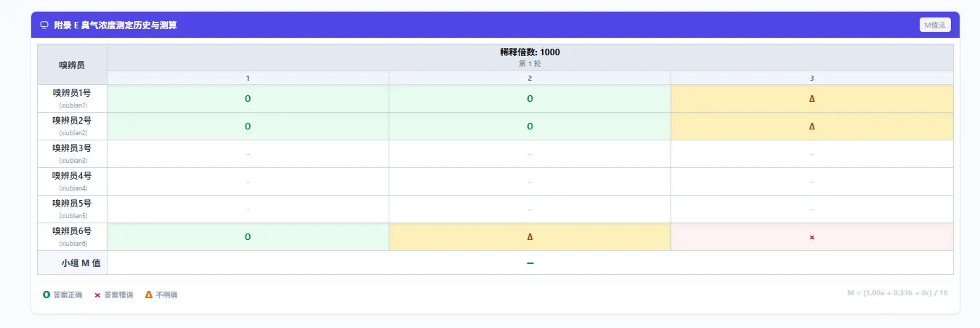Image resolution: width=980 pixels, height=328 pixels.
Task: Click the green O legend icon
Action: pyautogui.click(x=46, y=295)
